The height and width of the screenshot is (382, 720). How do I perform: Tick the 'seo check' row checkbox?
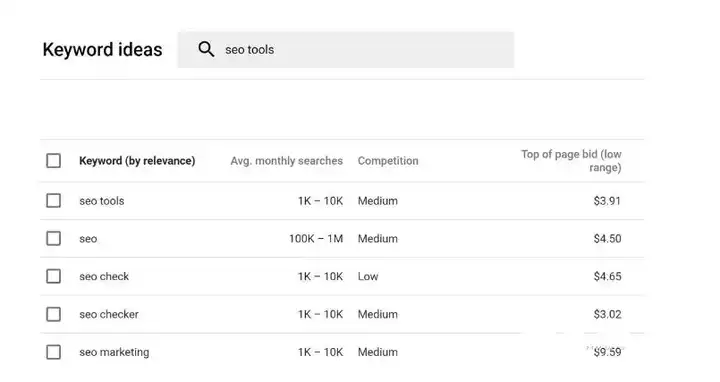click(54, 276)
